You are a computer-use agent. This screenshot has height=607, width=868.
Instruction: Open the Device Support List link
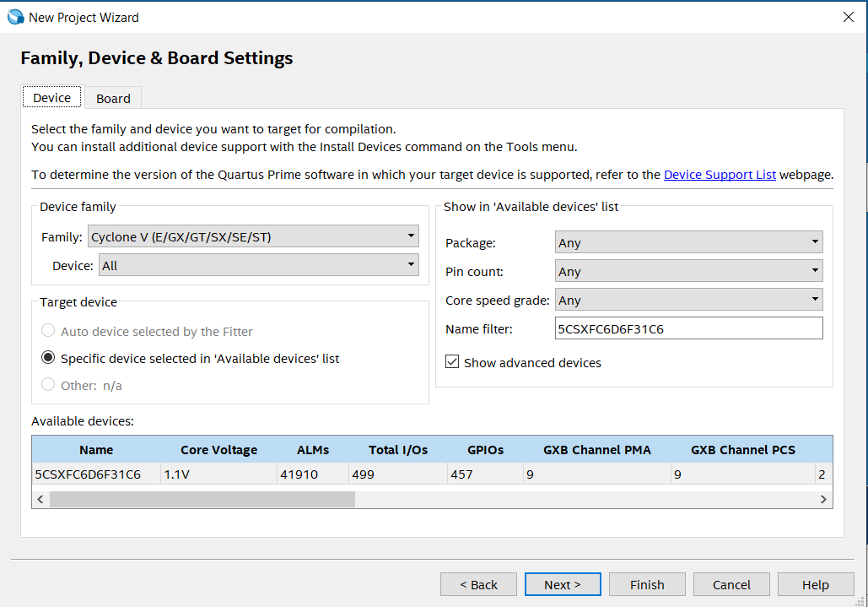[x=720, y=175]
